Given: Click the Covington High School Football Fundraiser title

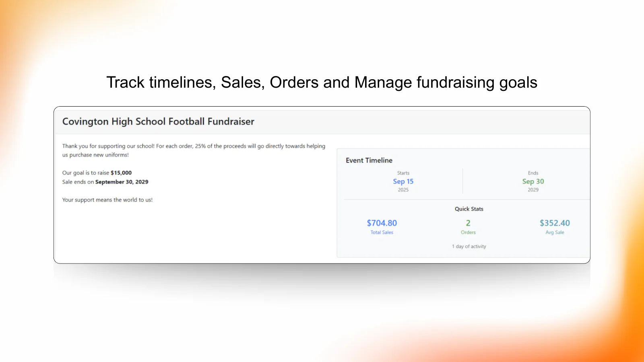Looking at the screenshot, I should point(158,121).
